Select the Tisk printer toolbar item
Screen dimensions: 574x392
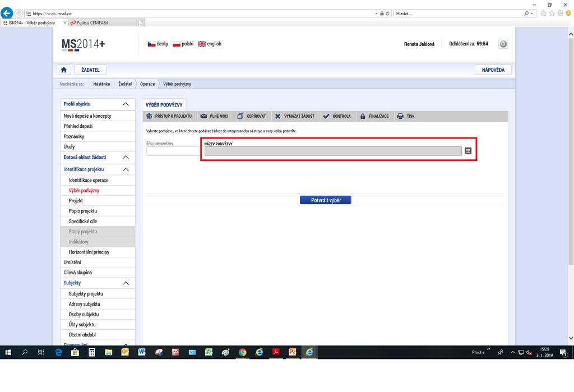(x=406, y=116)
